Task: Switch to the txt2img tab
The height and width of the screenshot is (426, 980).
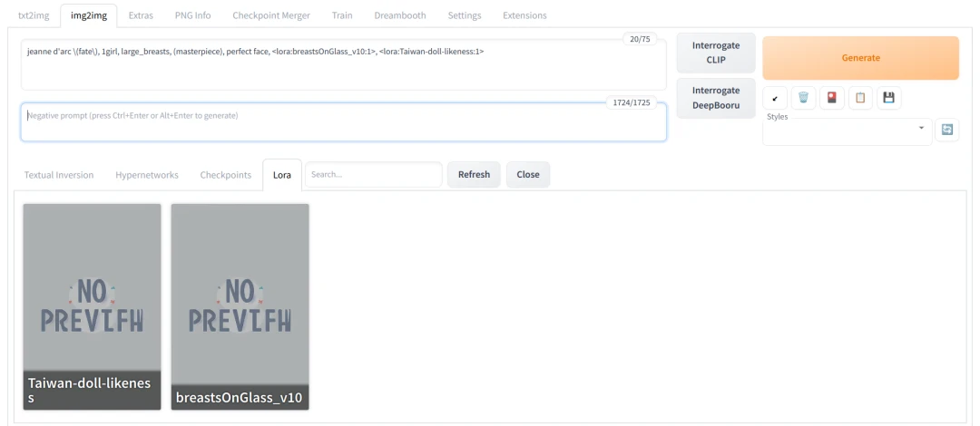Action: [34, 15]
